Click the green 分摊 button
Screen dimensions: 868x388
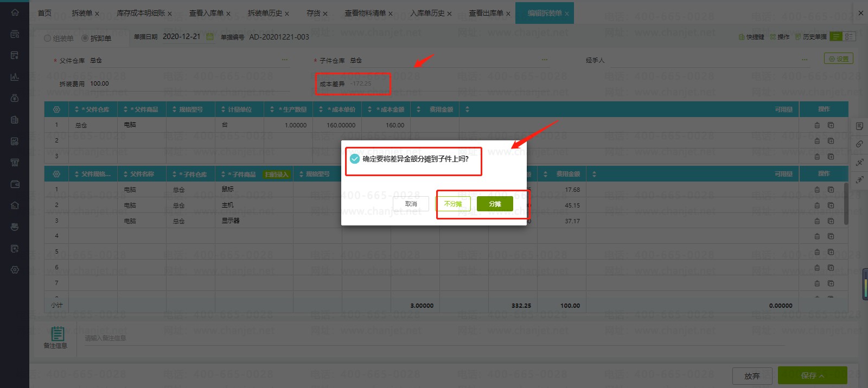click(x=495, y=204)
